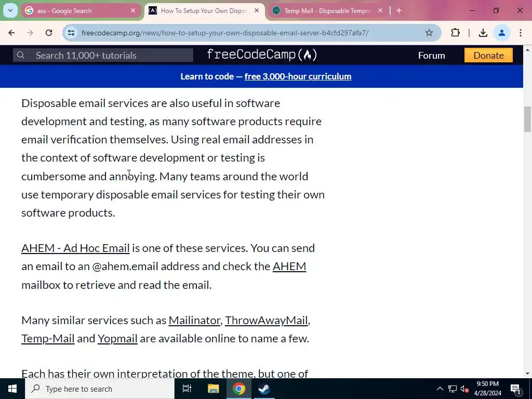Bookmark this page with the star icon
The height and width of the screenshot is (399, 532).
(429, 33)
